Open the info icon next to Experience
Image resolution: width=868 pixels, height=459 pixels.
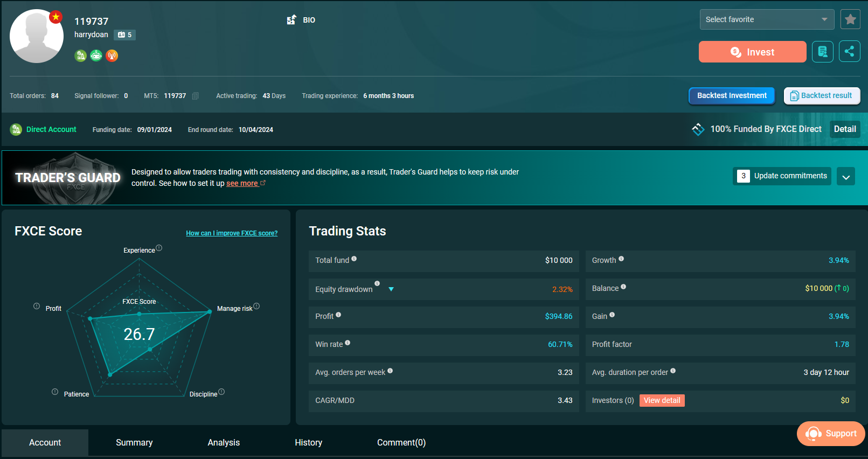[x=159, y=248]
